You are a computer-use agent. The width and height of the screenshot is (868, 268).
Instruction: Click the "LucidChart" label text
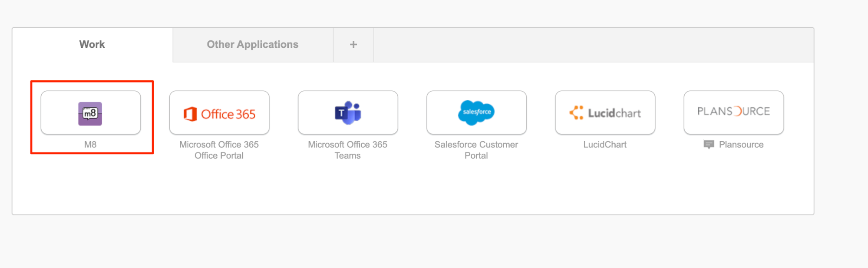point(605,145)
